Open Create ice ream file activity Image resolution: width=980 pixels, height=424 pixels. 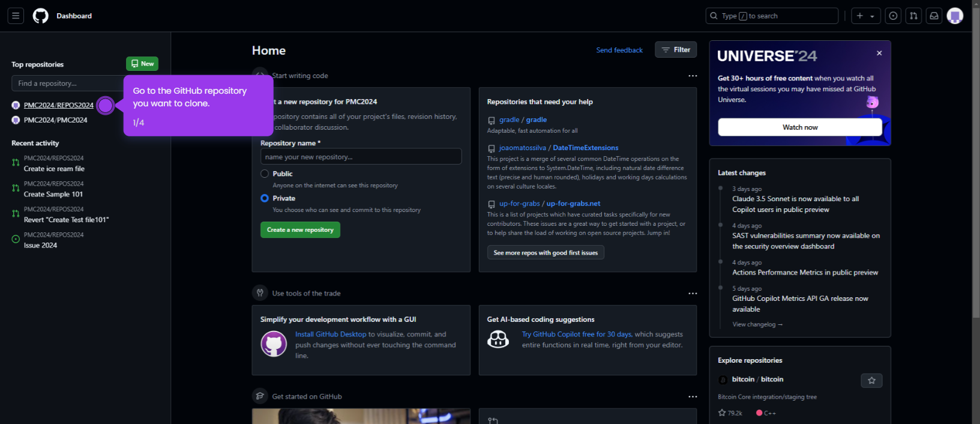point(54,169)
